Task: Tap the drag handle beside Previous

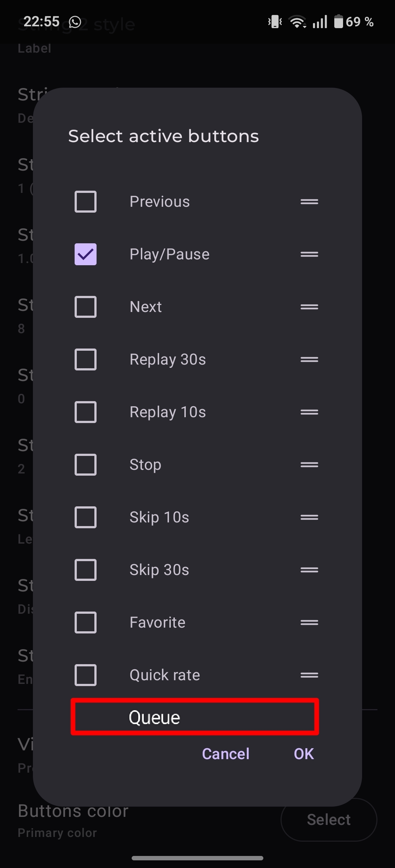Action: tap(309, 202)
